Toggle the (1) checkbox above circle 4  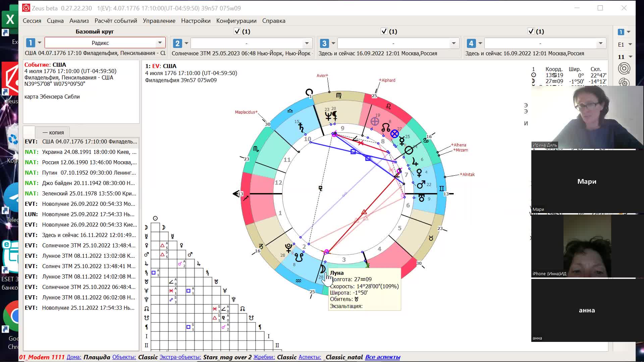(531, 31)
